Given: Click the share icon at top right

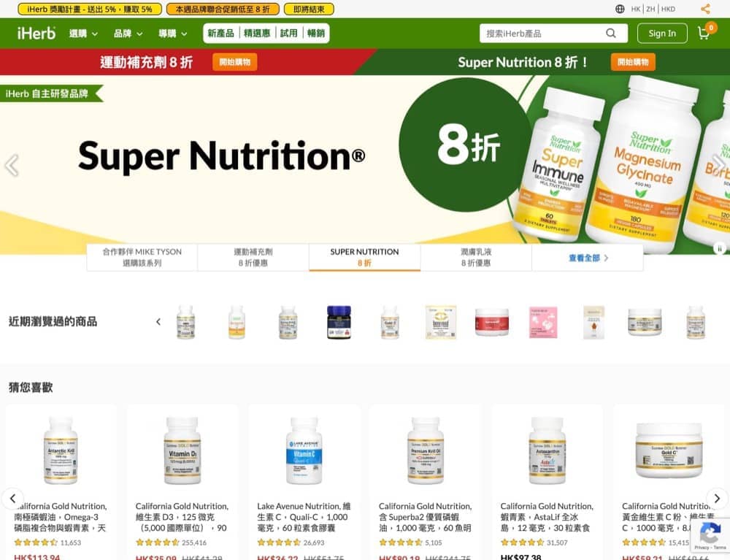Looking at the screenshot, I should (705, 9).
